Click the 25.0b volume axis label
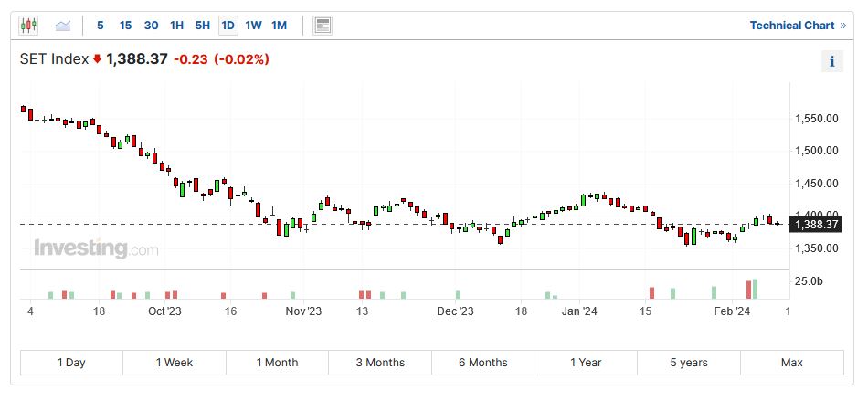The image size is (868, 401). tap(809, 281)
